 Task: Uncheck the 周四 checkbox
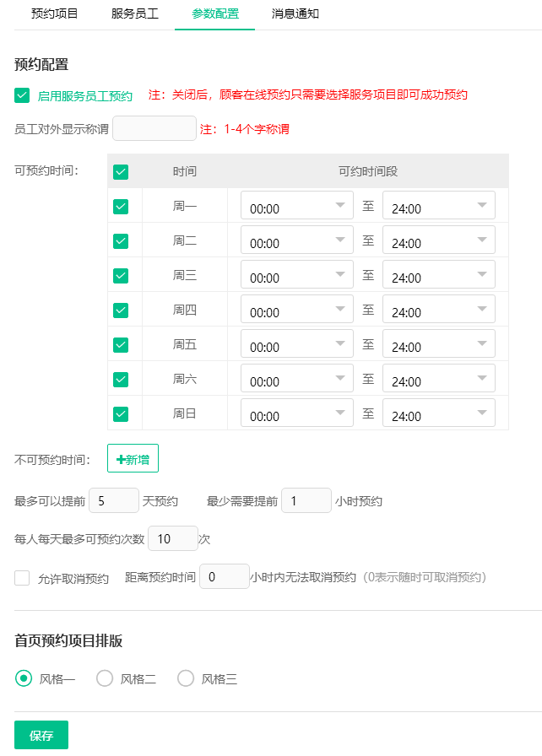click(121, 310)
